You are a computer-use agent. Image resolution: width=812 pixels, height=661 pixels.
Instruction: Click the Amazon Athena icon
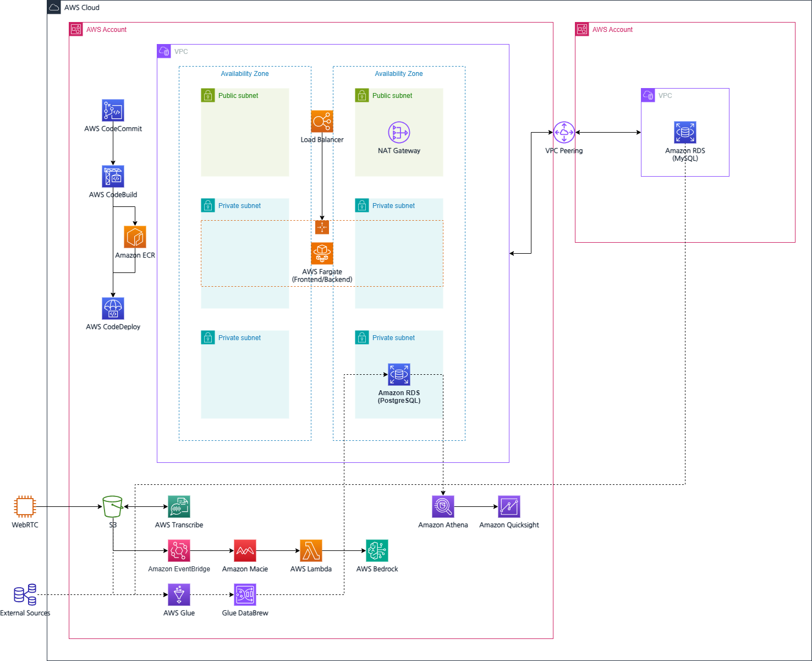coord(443,506)
